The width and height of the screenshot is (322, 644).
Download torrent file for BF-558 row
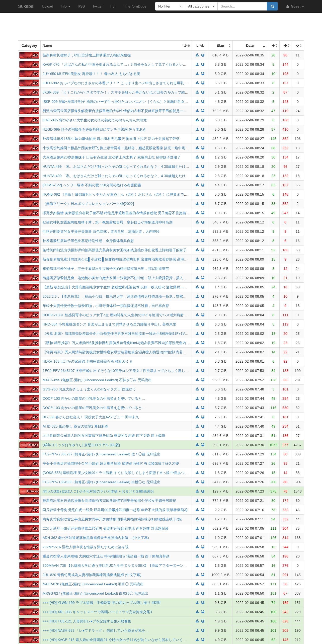(x=197, y=417)
